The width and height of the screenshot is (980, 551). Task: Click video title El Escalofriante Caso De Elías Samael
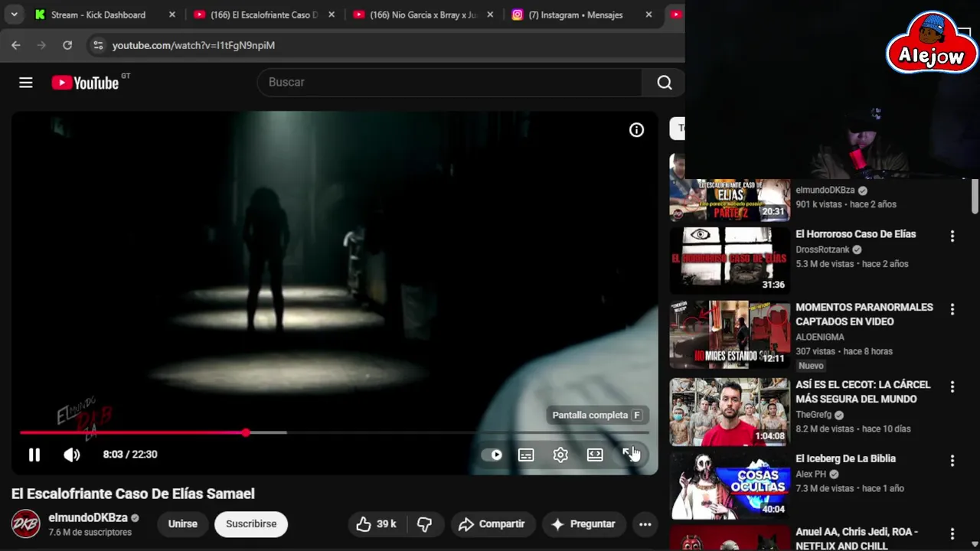pos(133,494)
